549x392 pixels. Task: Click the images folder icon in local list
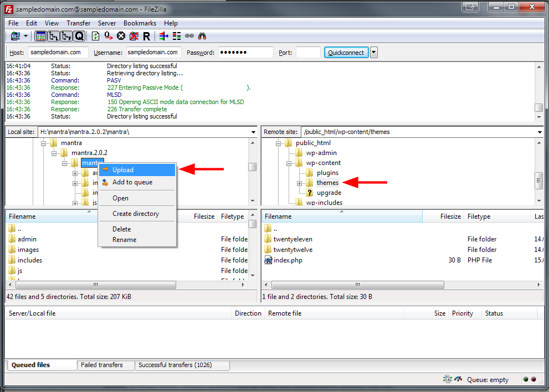(x=12, y=250)
